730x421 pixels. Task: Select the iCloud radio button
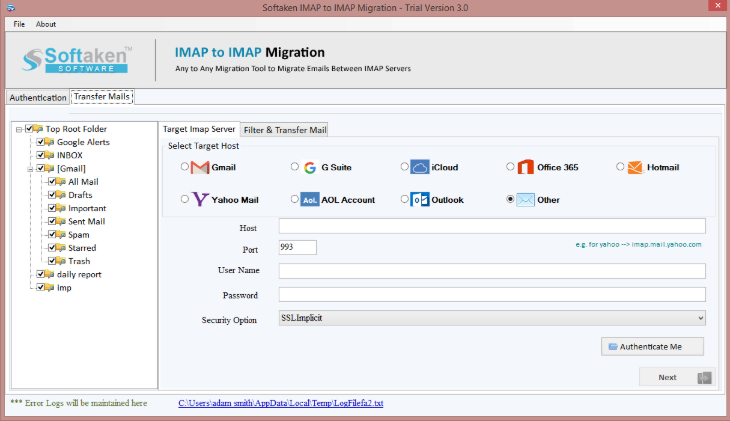(x=405, y=166)
